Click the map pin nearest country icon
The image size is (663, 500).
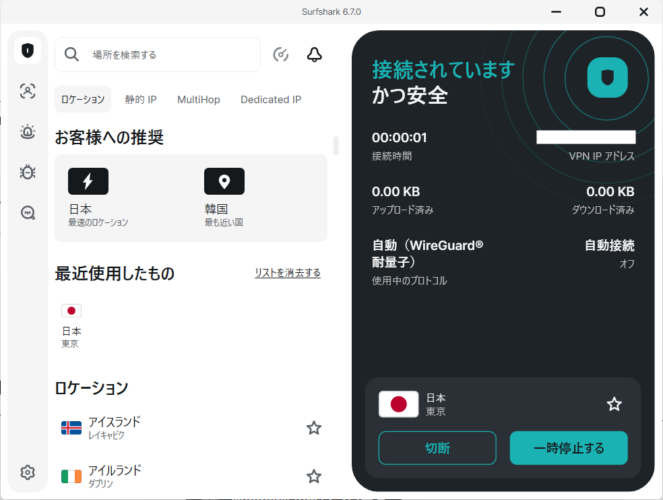point(224,181)
